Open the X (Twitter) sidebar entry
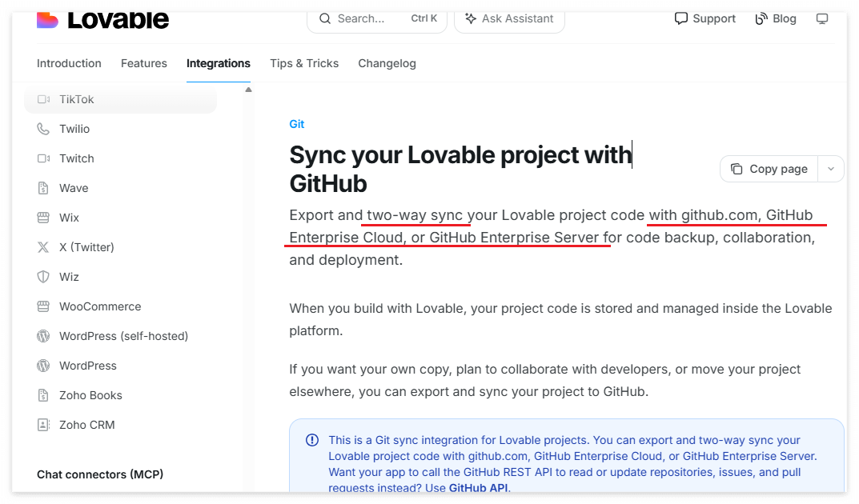This screenshot has height=504, width=859. (x=121, y=247)
